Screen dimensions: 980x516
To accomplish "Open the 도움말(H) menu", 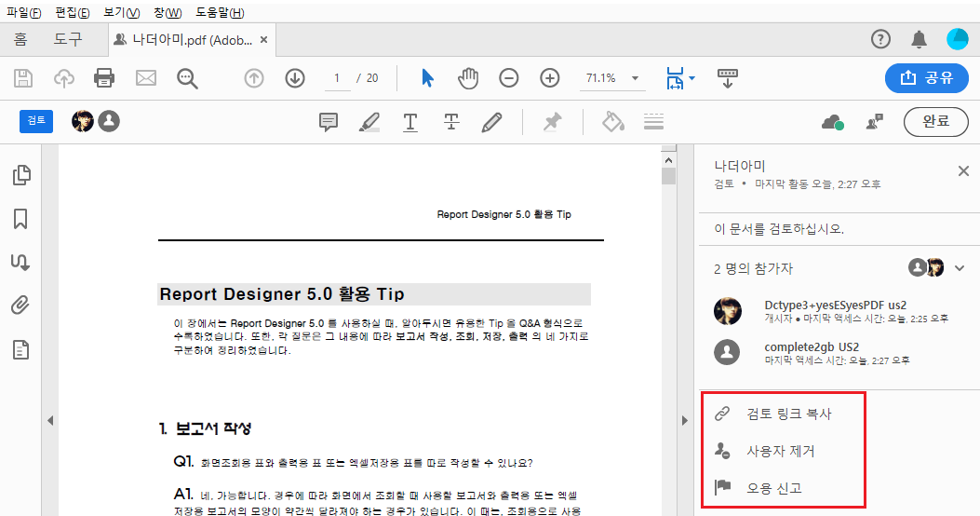I will click(220, 12).
